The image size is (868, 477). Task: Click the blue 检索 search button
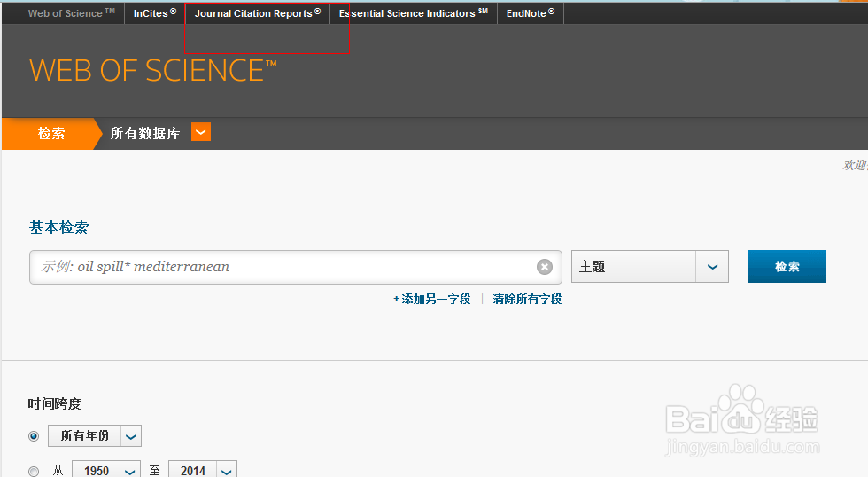787,267
